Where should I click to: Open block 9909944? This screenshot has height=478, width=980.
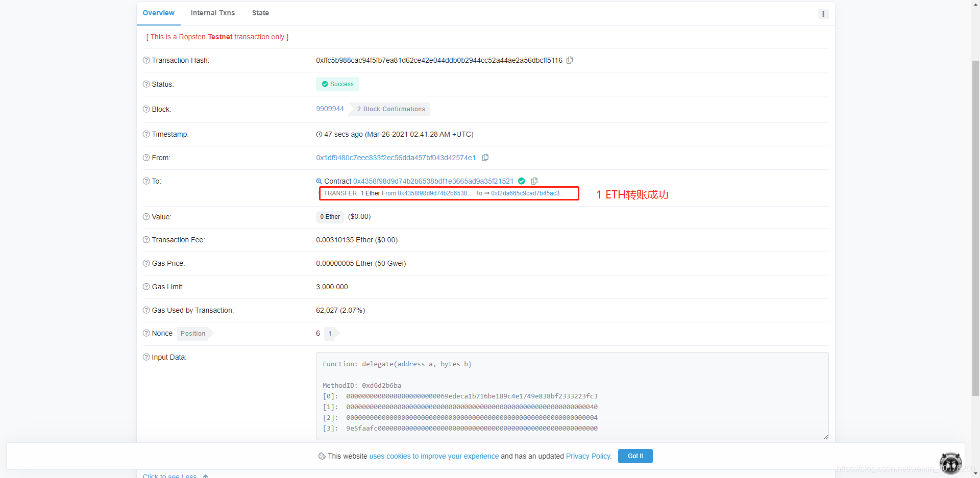click(x=330, y=109)
